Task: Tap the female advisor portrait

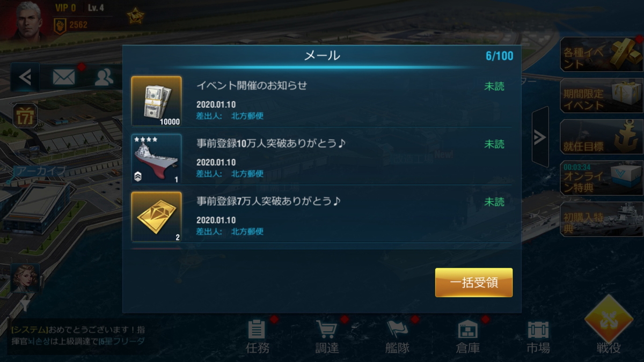Action: (x=25, y=279)
